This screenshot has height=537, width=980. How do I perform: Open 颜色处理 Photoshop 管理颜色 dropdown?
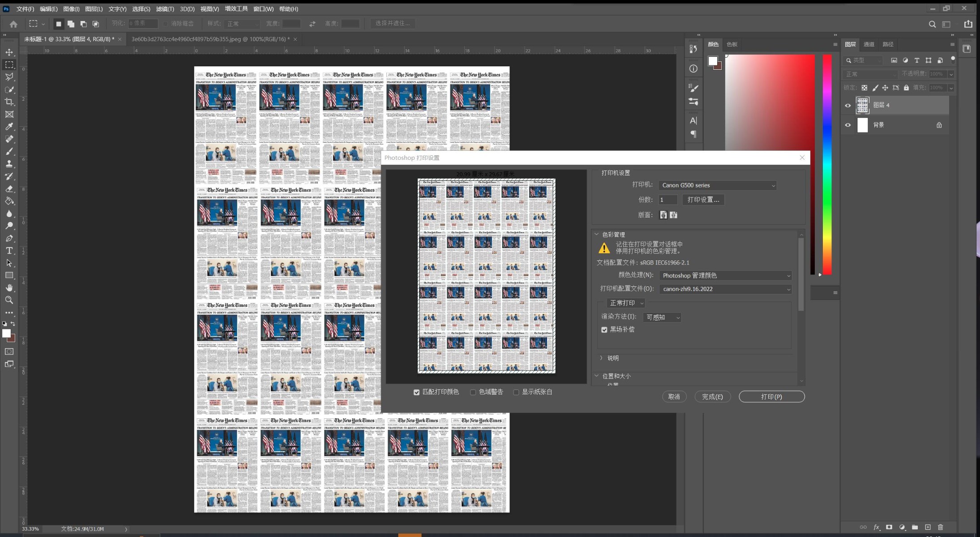[725, 276]
